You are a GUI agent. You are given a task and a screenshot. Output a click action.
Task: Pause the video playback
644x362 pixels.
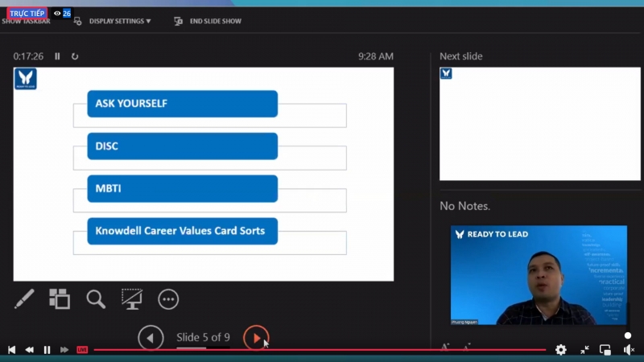pyautogui.click(x=47, y=350)
